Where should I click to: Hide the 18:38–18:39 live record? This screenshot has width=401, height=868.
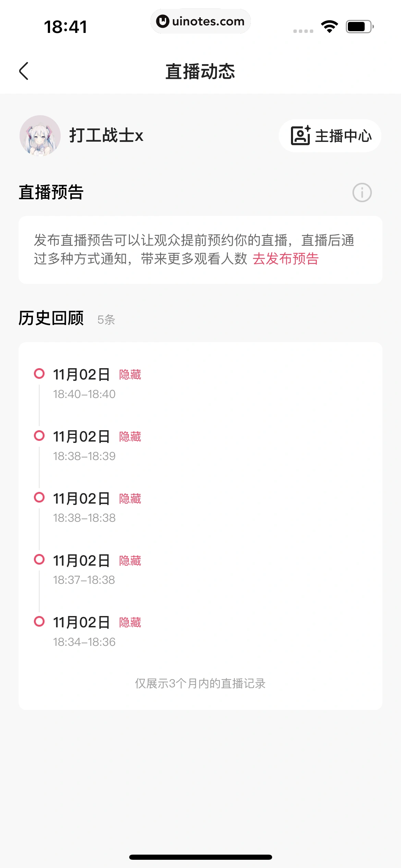(x=130, y=437)
